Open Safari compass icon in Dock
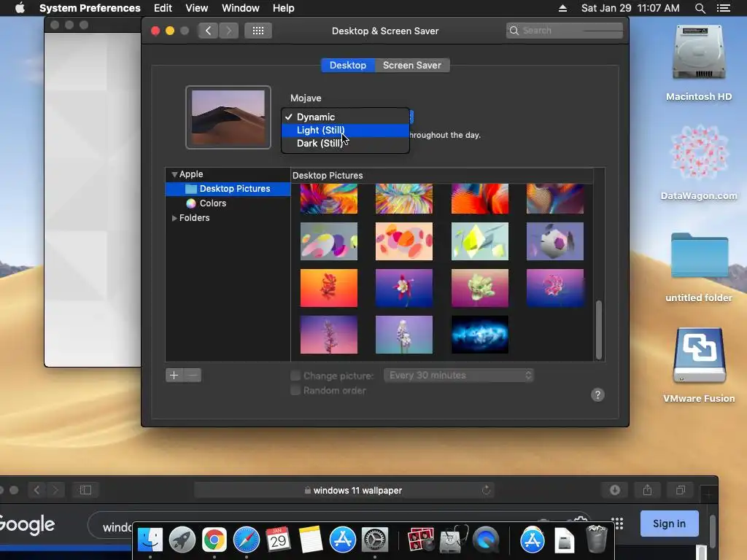 pos(247,540)
